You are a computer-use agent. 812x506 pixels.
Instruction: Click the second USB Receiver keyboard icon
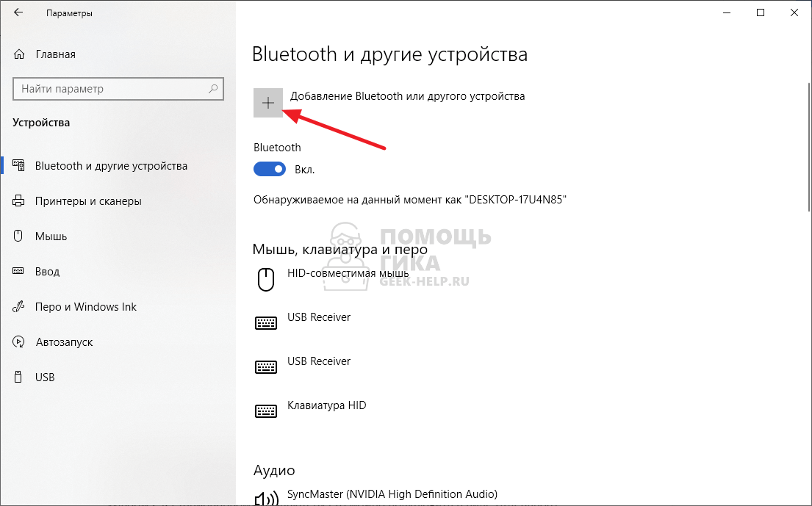[266, 366]
